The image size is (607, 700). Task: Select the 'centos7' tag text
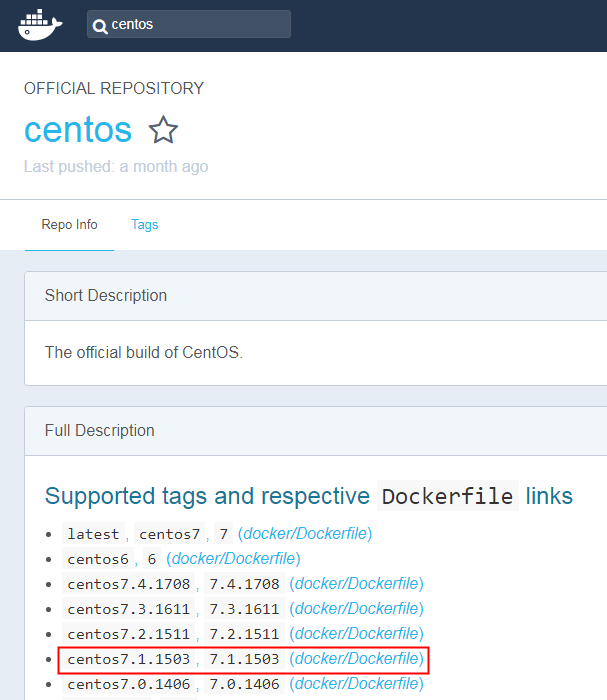pos(170,534)
